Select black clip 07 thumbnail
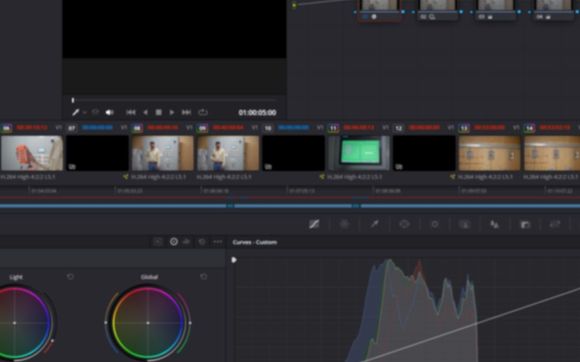580x362 pixels. [x=98, y=153]
